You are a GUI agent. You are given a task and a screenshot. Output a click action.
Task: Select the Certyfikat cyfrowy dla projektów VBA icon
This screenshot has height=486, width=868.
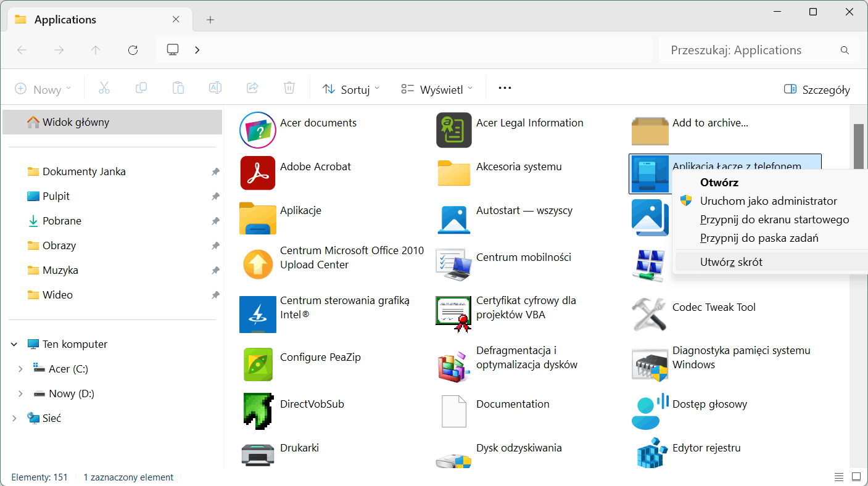point(453,314)
